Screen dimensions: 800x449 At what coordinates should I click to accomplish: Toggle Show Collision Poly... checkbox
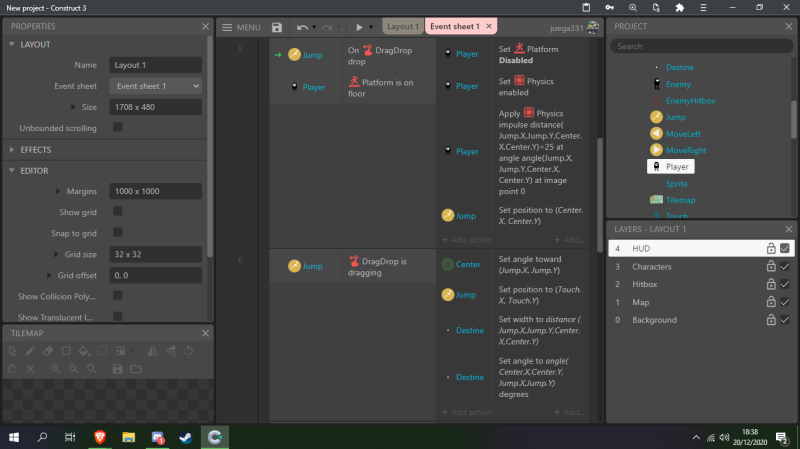[117, 296]
